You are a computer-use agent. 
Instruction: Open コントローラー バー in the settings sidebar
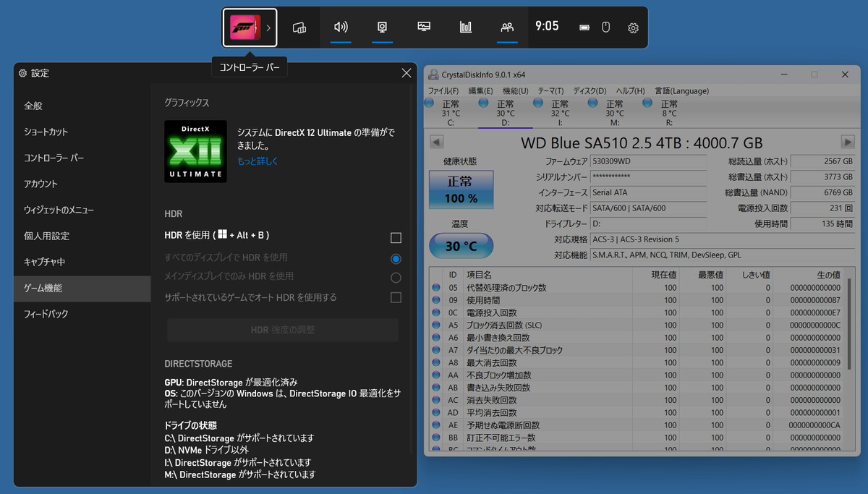82,158
